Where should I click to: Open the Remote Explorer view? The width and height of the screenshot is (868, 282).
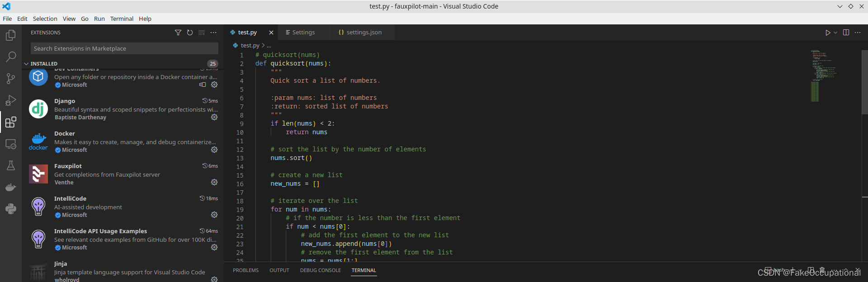(11, 144)
